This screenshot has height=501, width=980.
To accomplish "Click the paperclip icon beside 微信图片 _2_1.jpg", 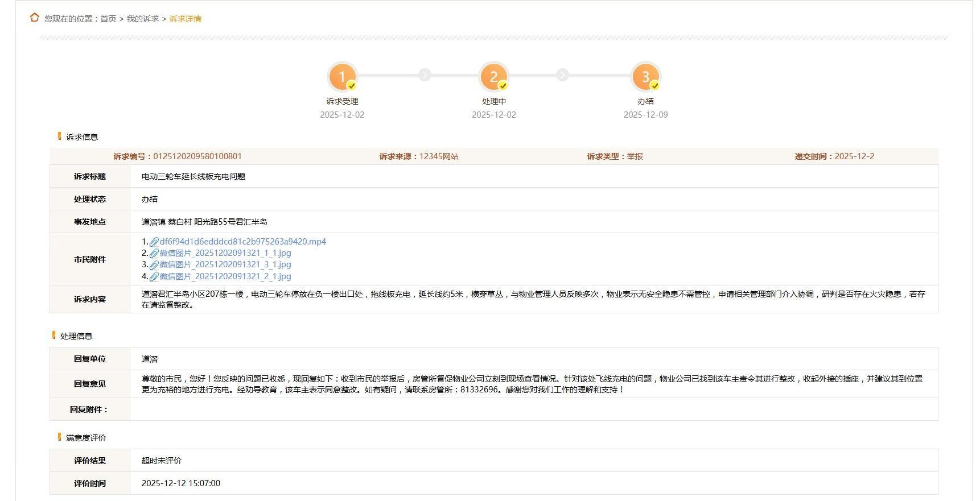I will (x=154, y=277).
